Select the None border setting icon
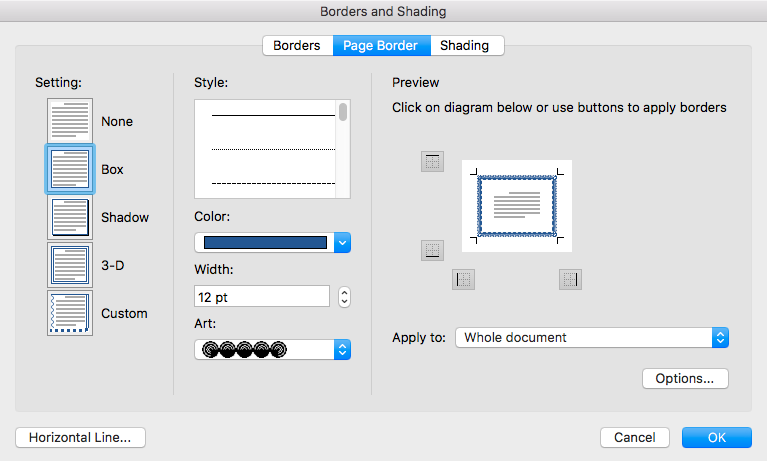The width and height of the screenshot is (767, 461). click(x=70, y=120)
